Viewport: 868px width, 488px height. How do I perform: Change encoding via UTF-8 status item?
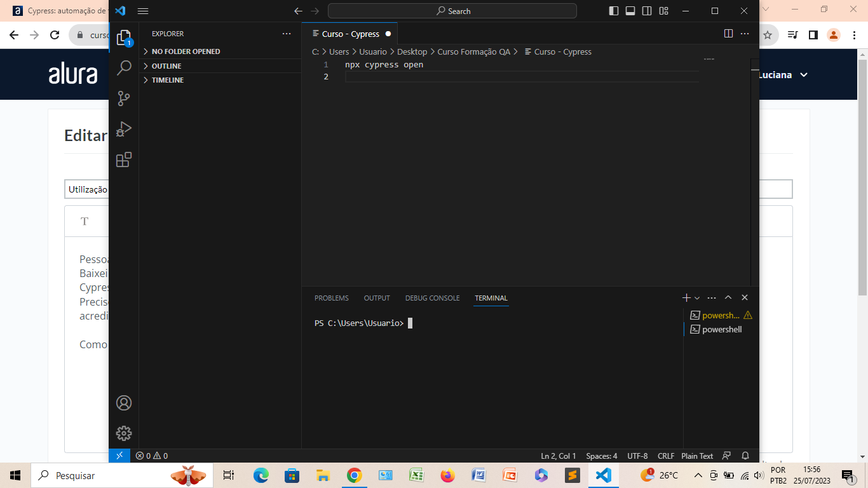637,456
